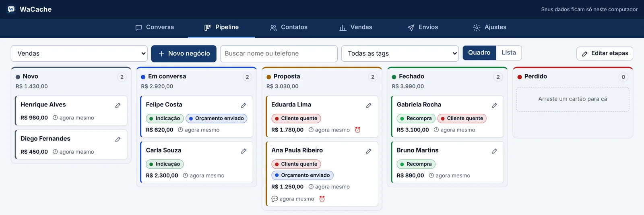Viewport: 644px width, 215px height.
Task: Edit Gabriela Rocha card pencil icon
Action: pyautogui.click(x=494, y=105)
